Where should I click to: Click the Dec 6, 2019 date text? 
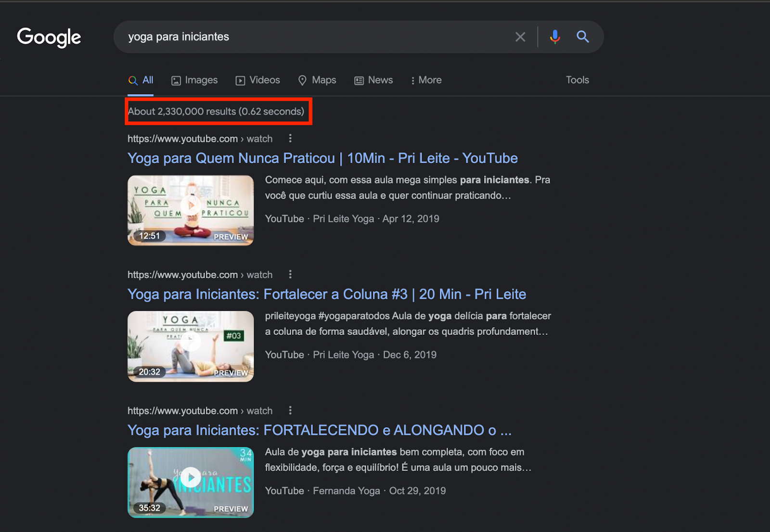tap(410, 355)
